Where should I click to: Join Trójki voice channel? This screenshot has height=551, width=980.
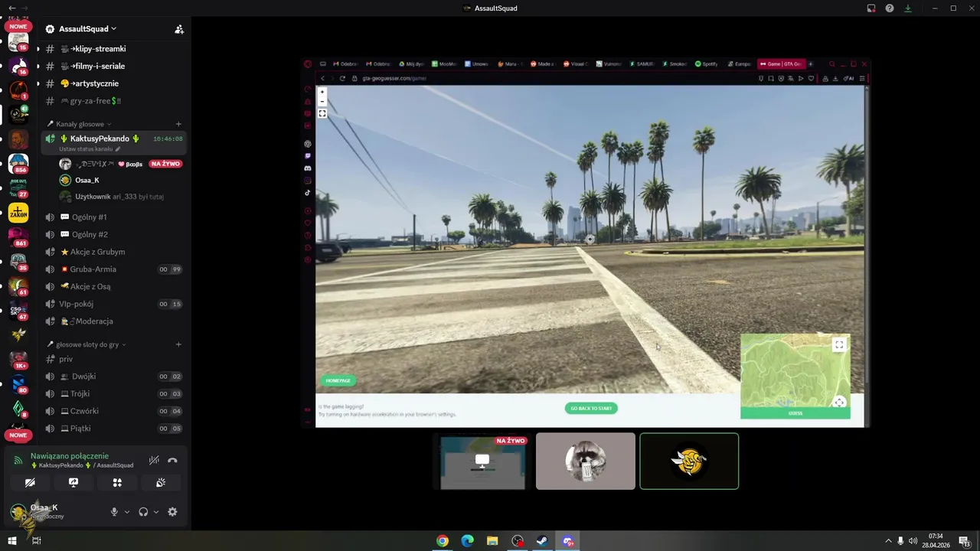[113, 394]
